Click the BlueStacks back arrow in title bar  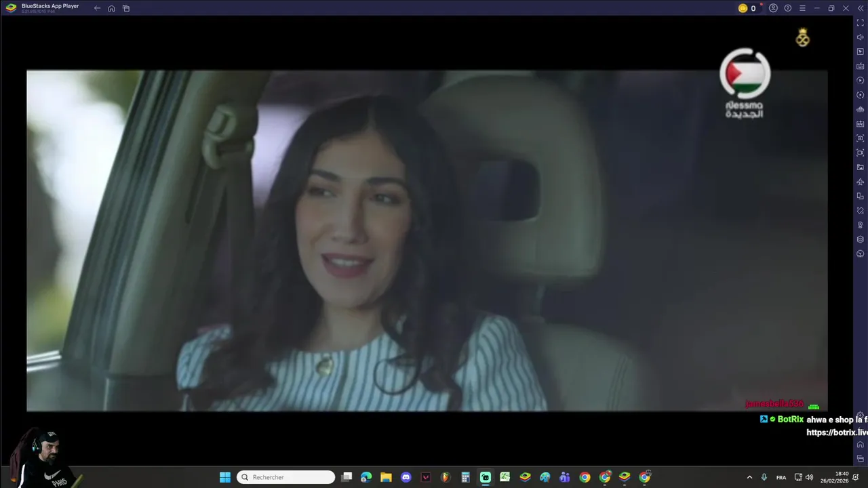coord(97,8)
